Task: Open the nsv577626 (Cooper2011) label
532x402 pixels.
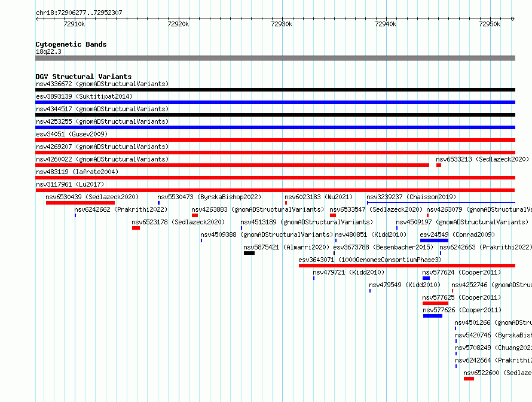Action: [x=462, y=310]
